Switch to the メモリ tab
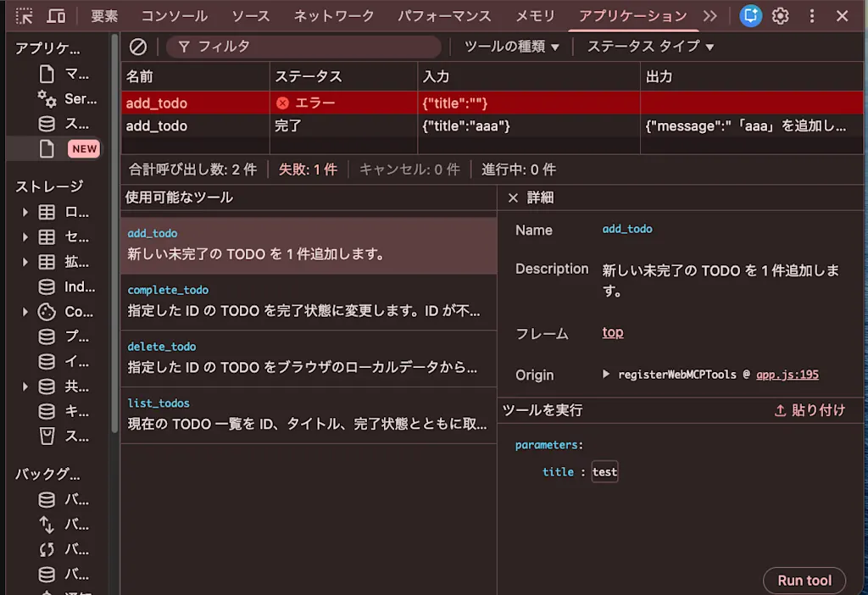The width and height of the screenshot is (868, 595). point(535,16)
